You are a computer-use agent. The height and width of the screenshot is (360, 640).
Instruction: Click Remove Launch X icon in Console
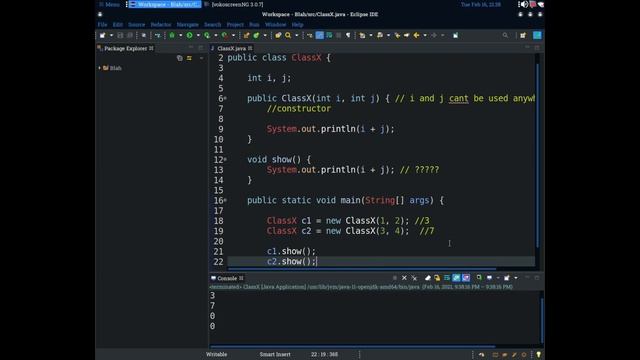404,278
